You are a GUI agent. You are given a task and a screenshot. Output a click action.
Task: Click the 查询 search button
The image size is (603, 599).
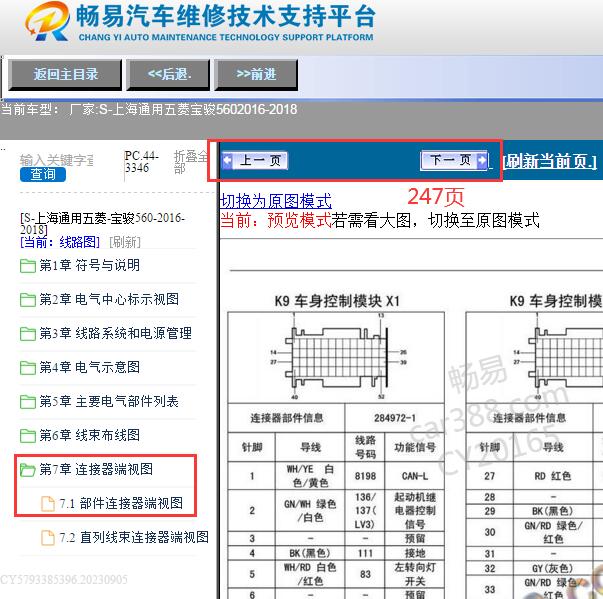coord(43,174)
